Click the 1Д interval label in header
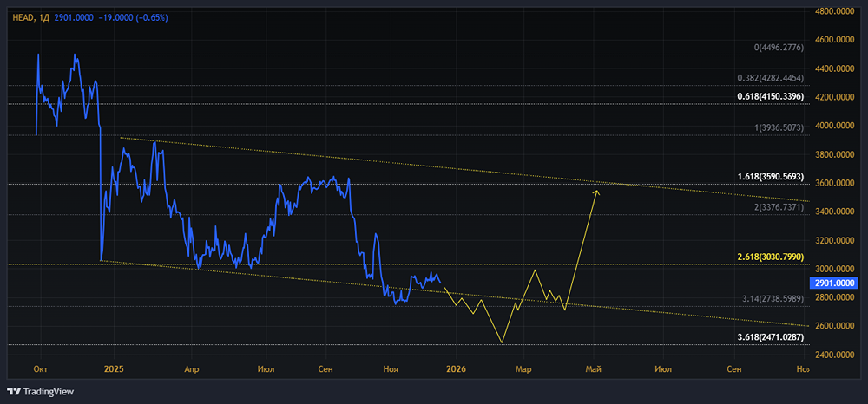 tap(44, 17)
